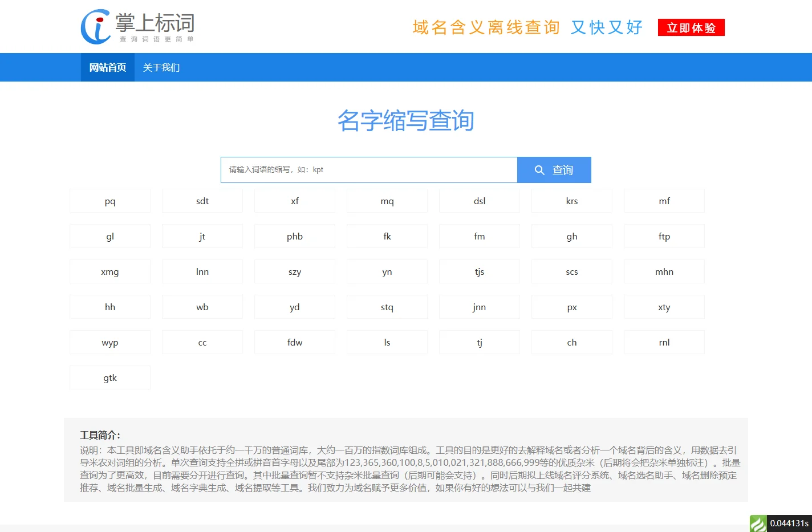
Task: Pick the wyp abbreviation tag
Action: 110,342
